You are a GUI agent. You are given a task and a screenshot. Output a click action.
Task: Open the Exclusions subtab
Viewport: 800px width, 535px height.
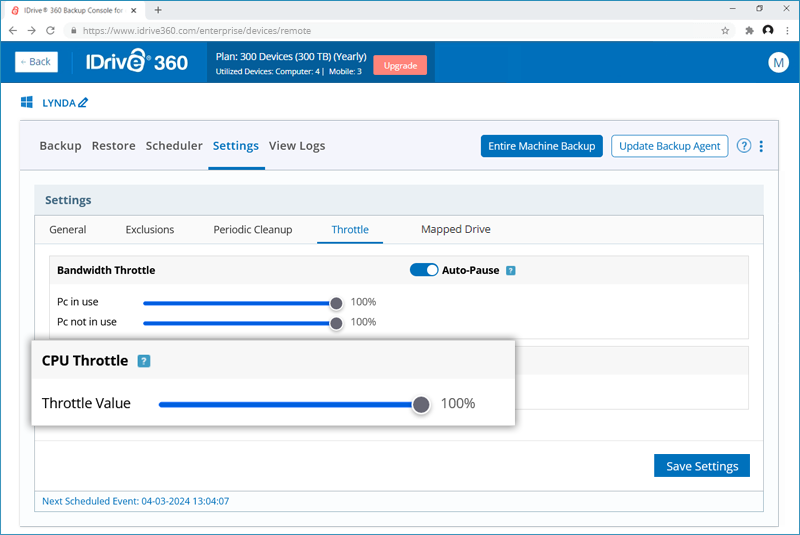click(x=149, y=230)
